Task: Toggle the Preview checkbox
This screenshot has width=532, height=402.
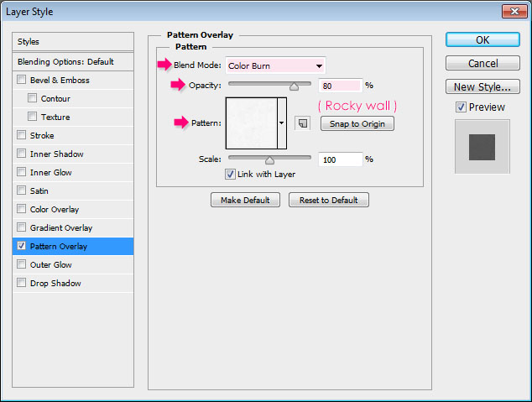Action: 461,107
